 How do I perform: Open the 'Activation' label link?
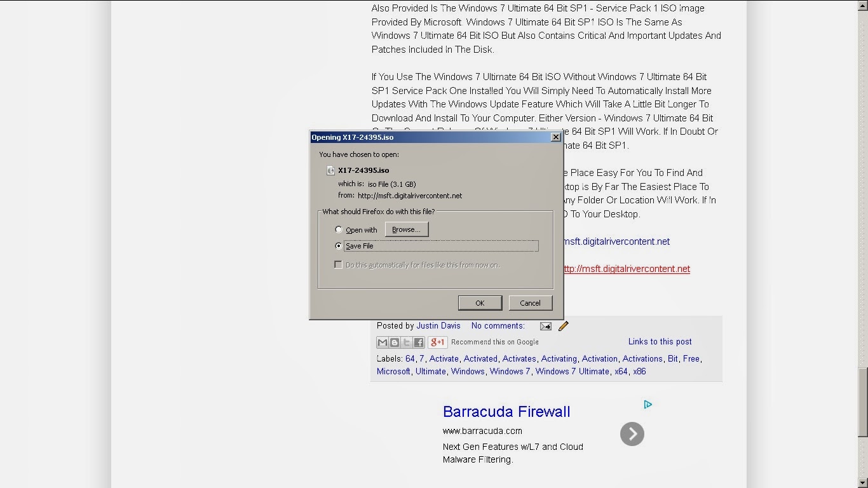pyautogui.click(x=600, y=358)
